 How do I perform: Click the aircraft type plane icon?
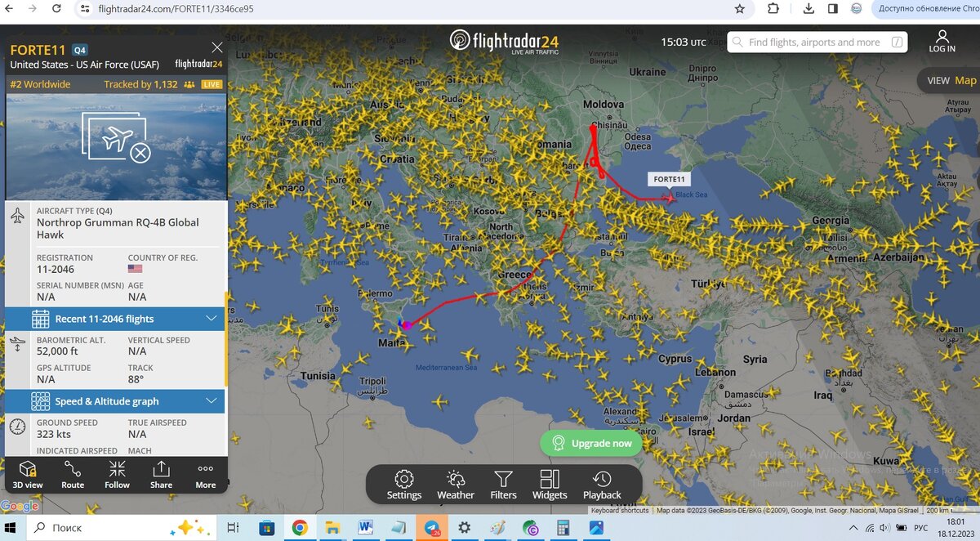(18, 216)
